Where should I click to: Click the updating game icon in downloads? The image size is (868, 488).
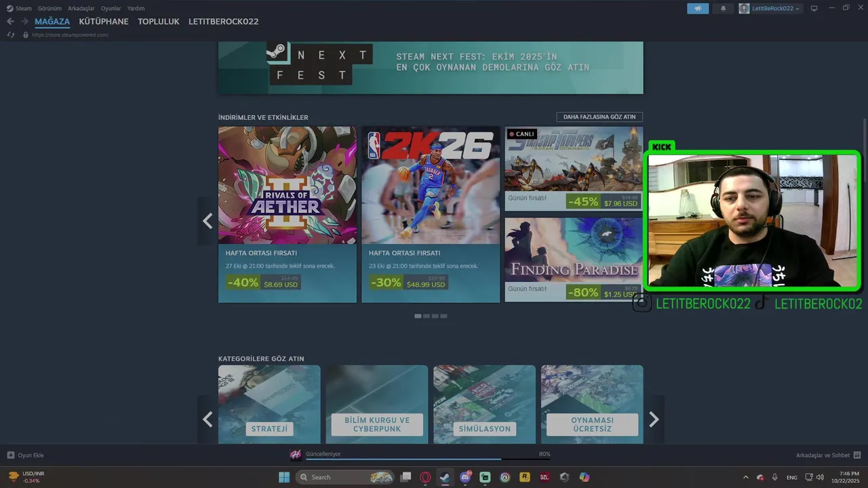pos(296,455)
